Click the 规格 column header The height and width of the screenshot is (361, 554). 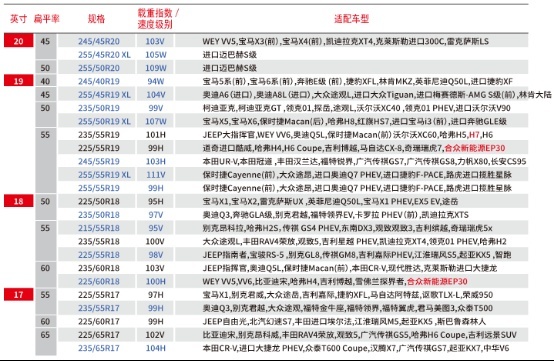coord(96,19)
